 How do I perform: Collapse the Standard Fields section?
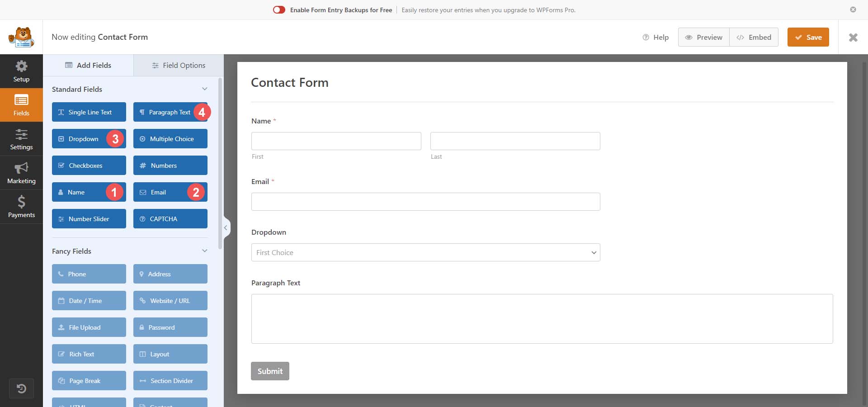click(205, 89)
